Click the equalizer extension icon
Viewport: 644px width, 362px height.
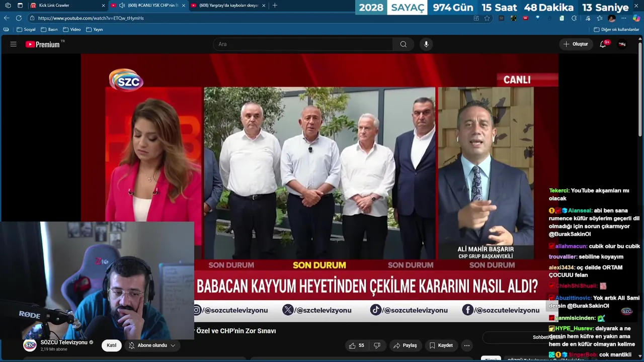pyautogui.click(x=501, y=18)
